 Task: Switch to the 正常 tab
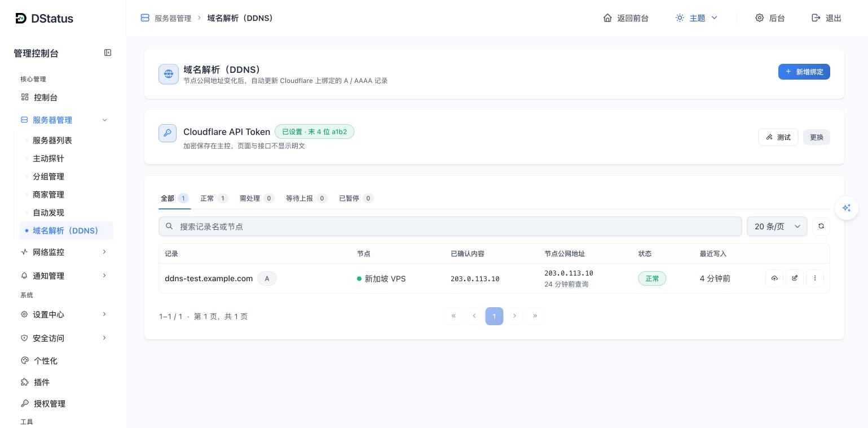click(214, 198)
